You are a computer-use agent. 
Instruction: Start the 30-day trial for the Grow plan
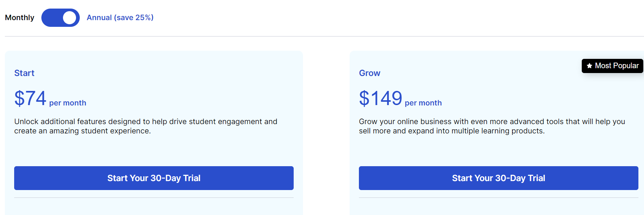click(498, 178)
